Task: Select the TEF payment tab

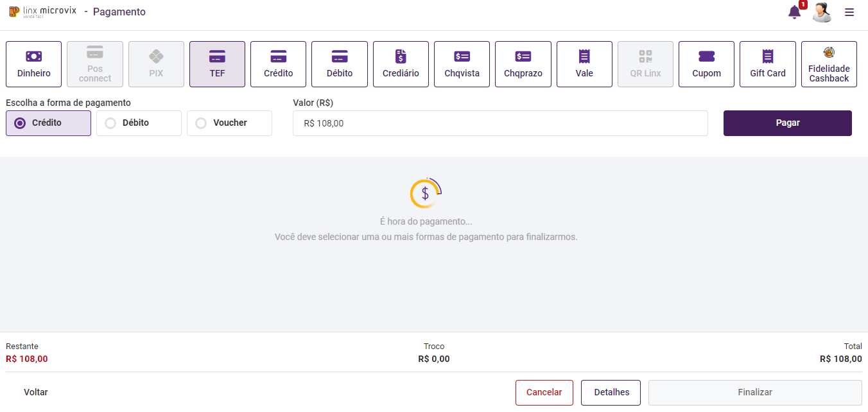Action: click(217, 64)
